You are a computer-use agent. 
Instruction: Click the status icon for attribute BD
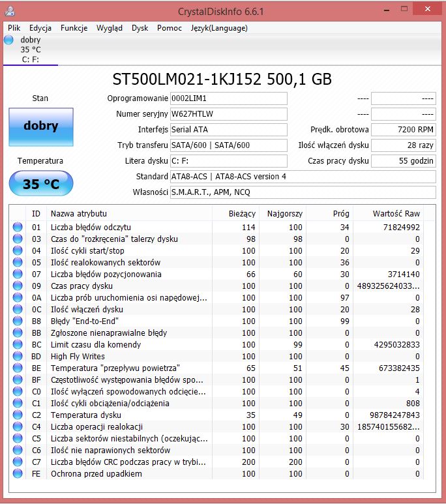pyautogui.click(x=18, y=356)
